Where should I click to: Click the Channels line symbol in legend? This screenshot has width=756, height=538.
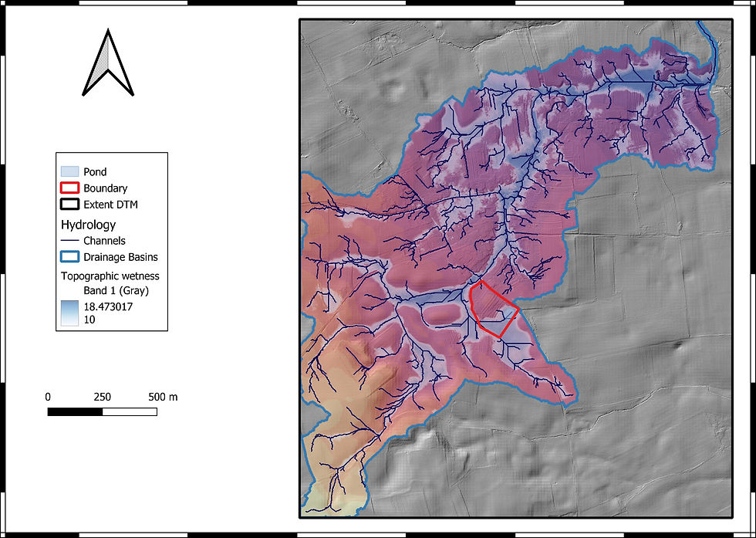tap(69, 240)
